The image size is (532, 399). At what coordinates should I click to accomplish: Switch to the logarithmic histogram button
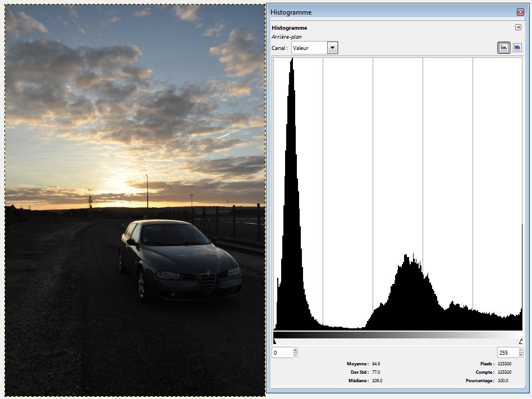click(x=517, y=48)
